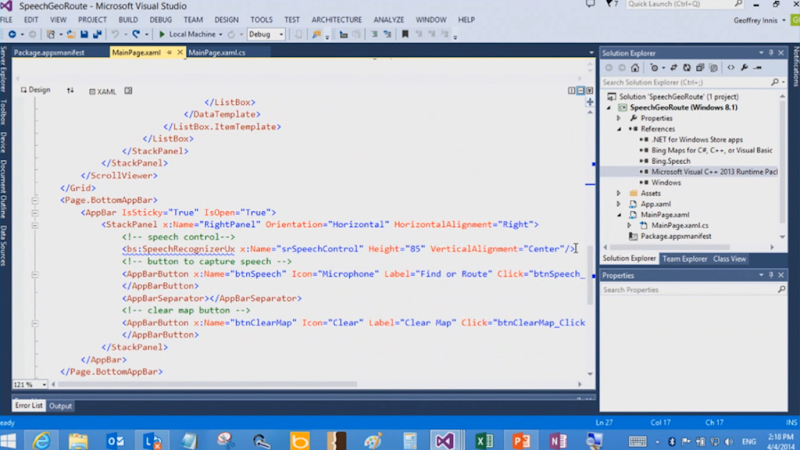Toggle auto-hide pin on Solution Explorer panel
Viewport: 800px width, 450px height.
click(771, 53)
